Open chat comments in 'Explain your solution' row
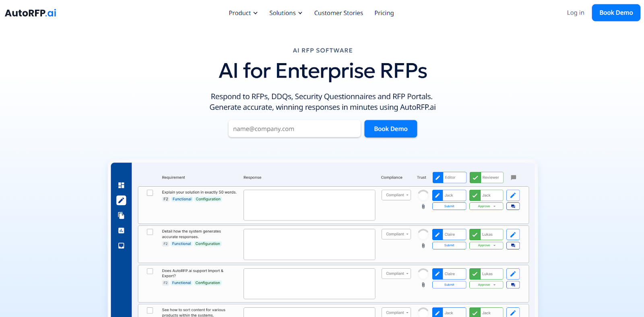 tap(513, 206)
